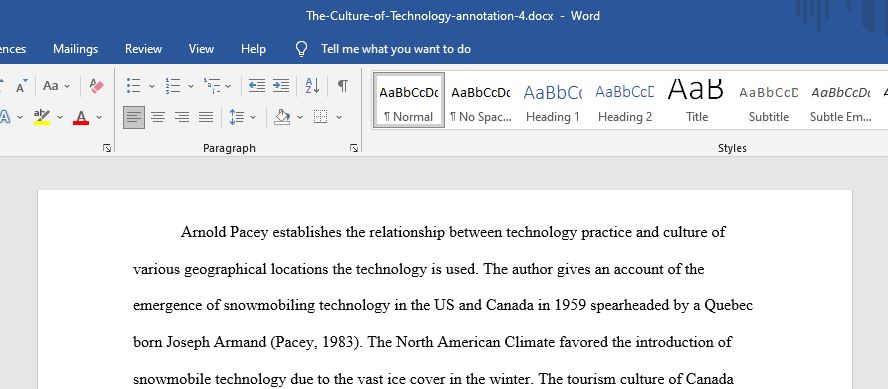Decrease the paragraph indent

(x=257, y=86)
